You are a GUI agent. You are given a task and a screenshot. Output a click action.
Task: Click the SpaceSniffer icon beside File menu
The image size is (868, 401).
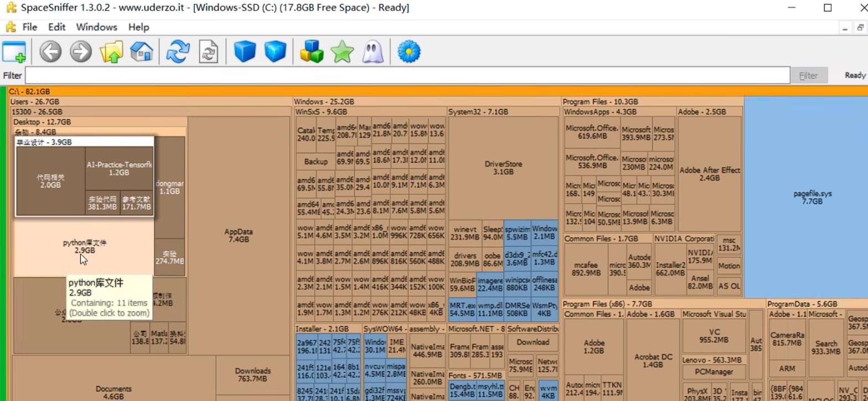(x=11, y=27)
